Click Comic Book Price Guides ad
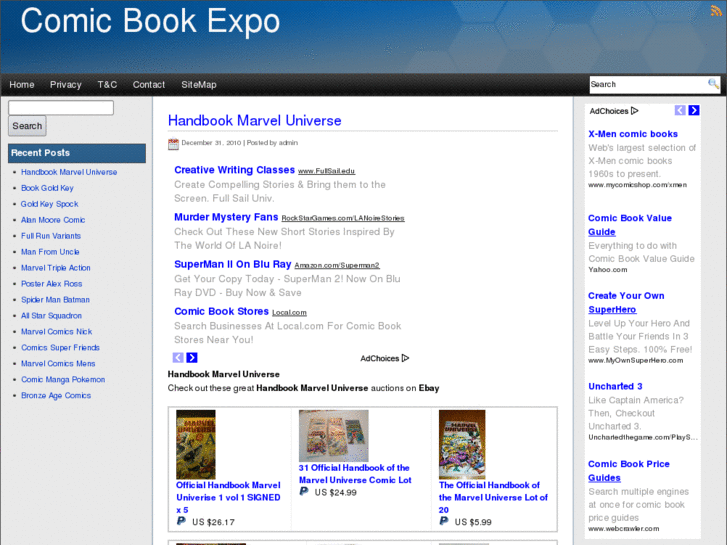This screenshot has height=545, width=727. click(x=629, y=471)
